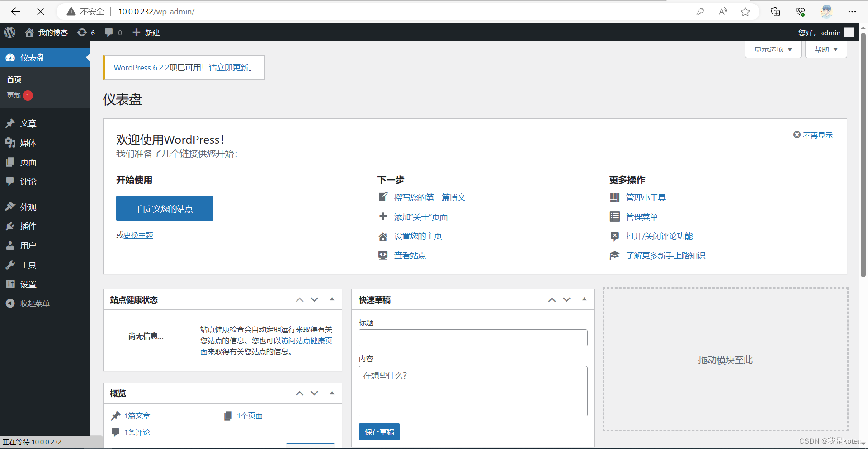This screenshot has width=868, height=449.
Task: Add page to favorites with star icon
Action: point(745,12)
